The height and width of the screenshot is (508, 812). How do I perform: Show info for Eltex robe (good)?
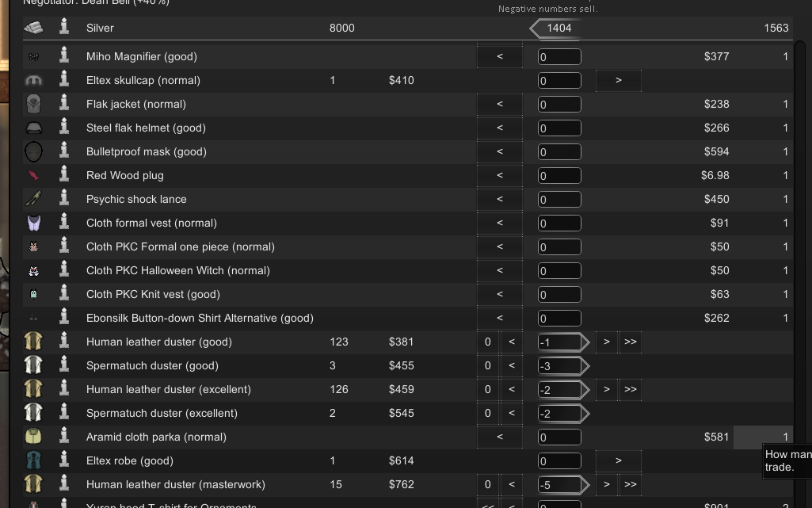tap(64, 460)
